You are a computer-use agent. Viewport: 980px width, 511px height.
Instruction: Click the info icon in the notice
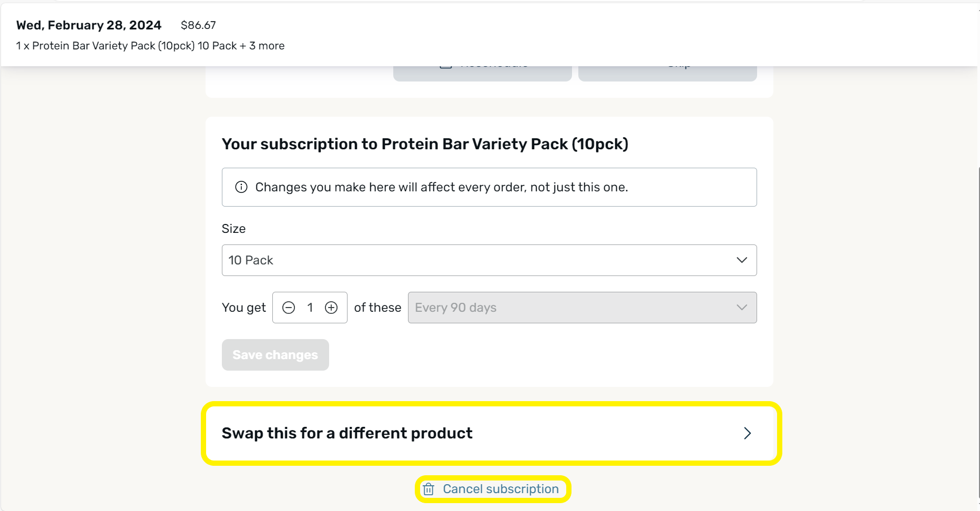241,187
